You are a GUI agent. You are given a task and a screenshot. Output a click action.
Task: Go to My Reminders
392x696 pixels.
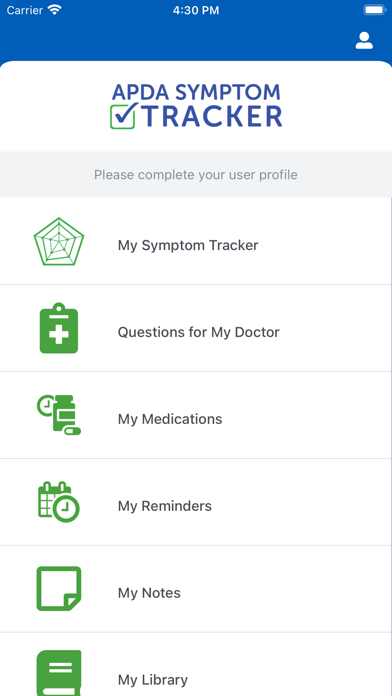pos(196,502)
